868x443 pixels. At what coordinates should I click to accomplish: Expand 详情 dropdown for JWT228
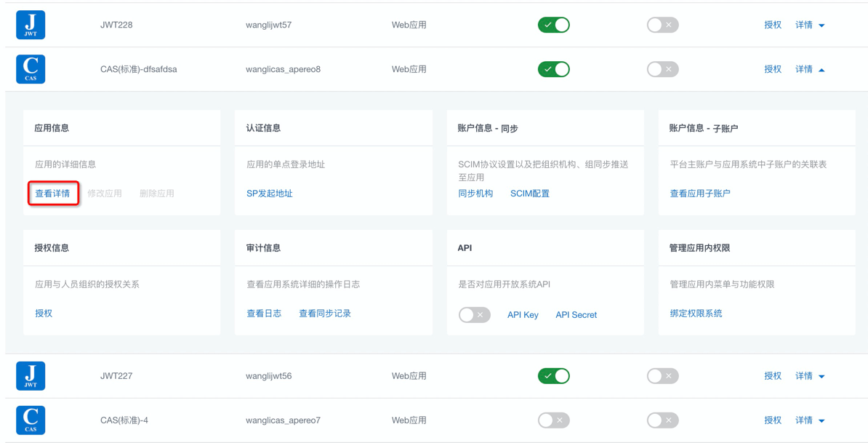(x=810, y=25)
